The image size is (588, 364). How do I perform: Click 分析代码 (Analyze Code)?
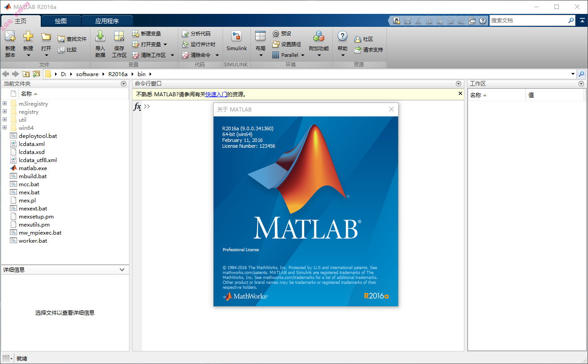click(196, 34)
